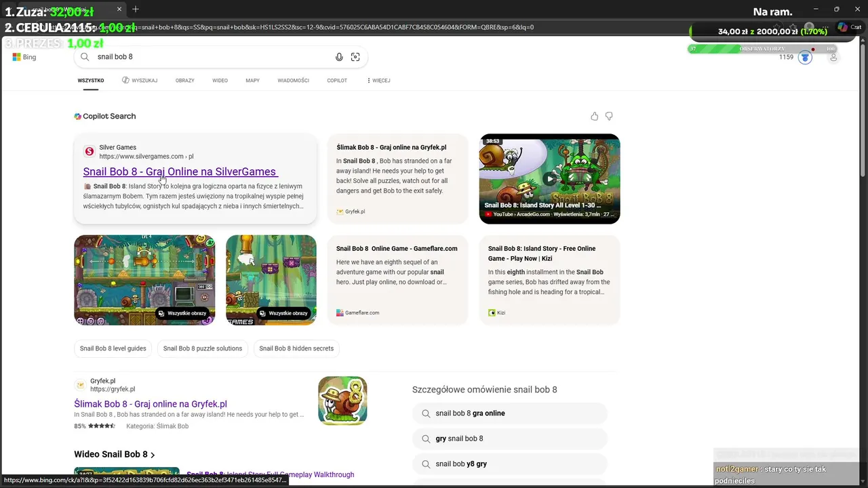The height and width of the screenshot is (488, 868).
Task: Open second Snail Bob jungle screenshot thumbnail
Action: click(x=271, y=280)
